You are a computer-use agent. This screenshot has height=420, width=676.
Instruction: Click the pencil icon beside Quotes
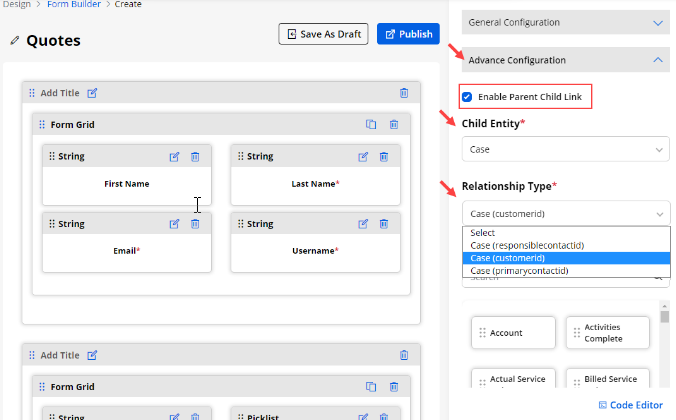tap(14, 41)
